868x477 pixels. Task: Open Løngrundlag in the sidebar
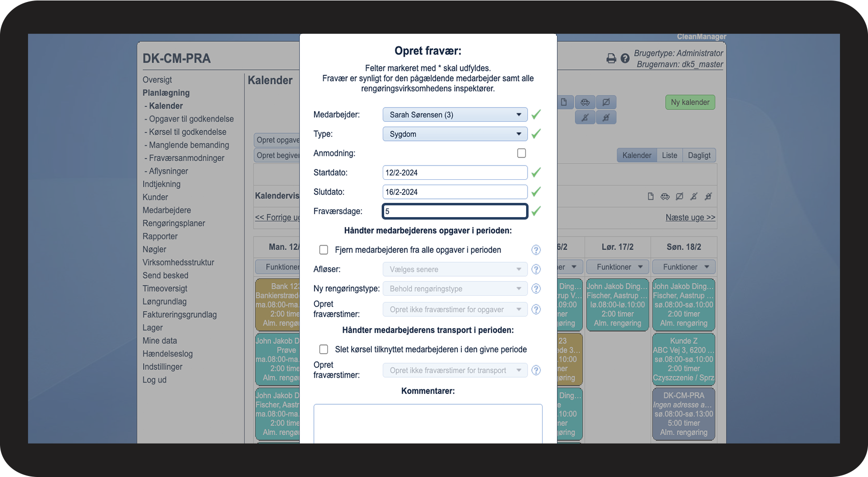pyautogui.click(x=165, y=302)
